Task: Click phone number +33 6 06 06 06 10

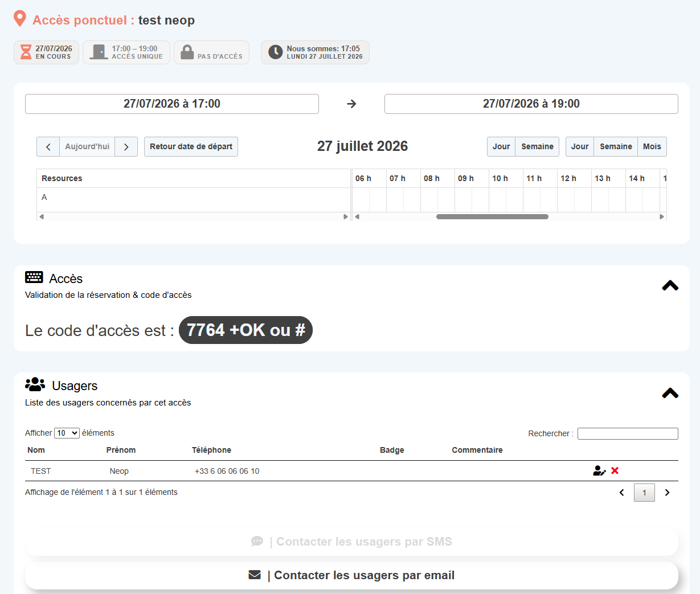Action: [227, 471]
